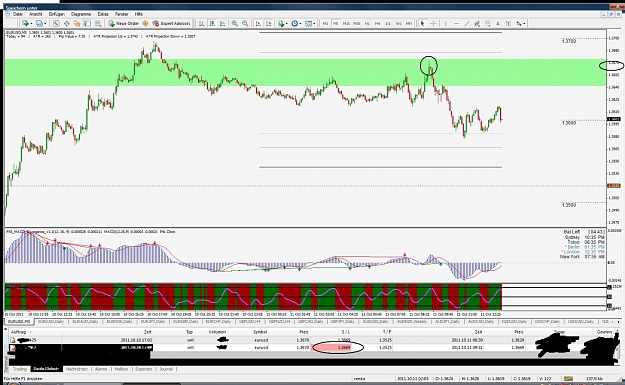Select the M5 timeframe
625x385 pixels.
pyautogui.click(x=336, y=24)
